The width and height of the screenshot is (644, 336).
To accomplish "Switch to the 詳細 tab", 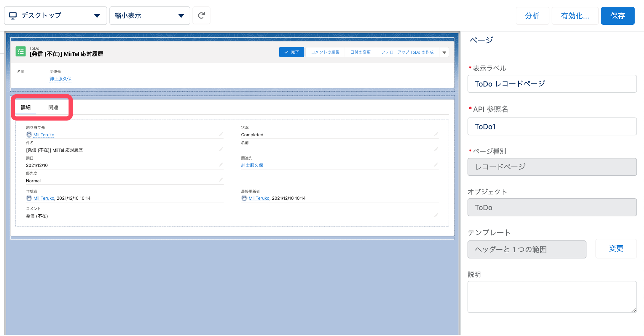I will [x=25, y=107].
